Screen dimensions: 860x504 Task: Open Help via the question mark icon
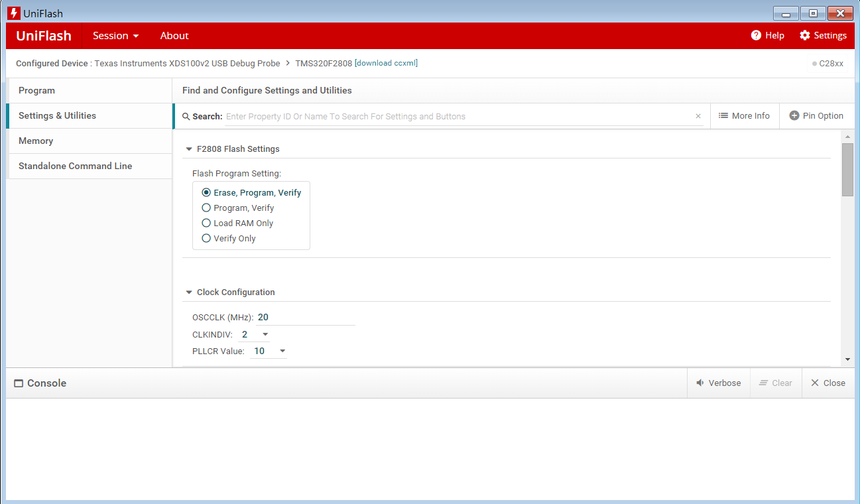[x=756, y=35]
